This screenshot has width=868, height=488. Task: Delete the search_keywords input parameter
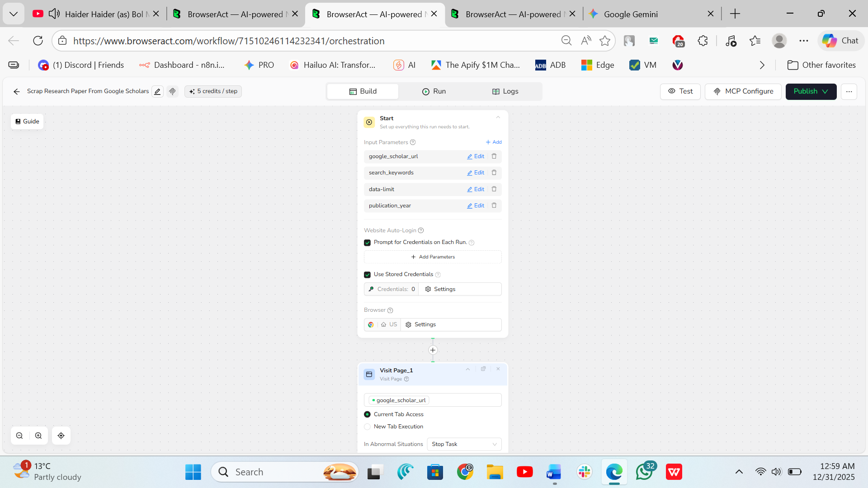click(x=494, y=173)
